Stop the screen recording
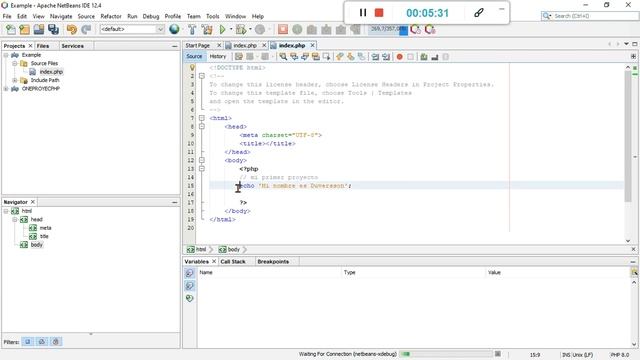The width and height of the screenshot is (640, 360). (379, 13)
